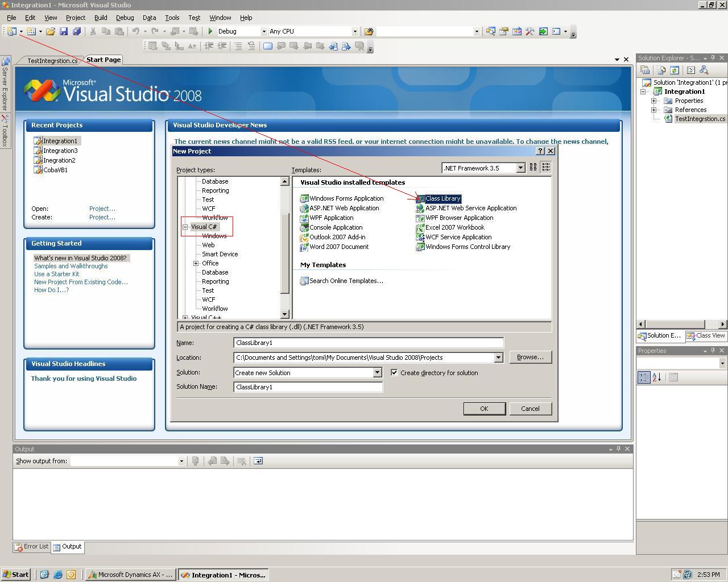Click Search Online Templates item
This screenshot has height=582, width=728.
coord(341,281)
